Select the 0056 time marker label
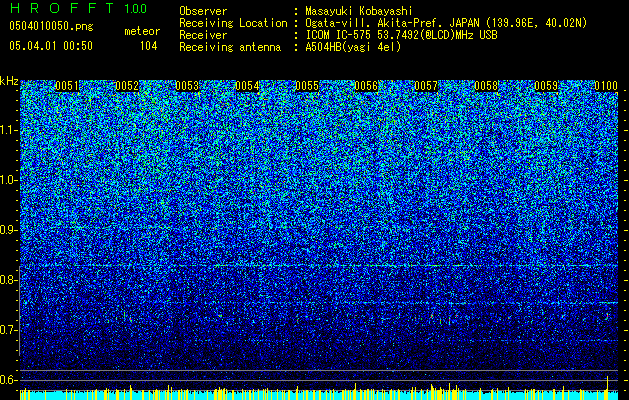 pyautogui.click(x=366, y=86)
